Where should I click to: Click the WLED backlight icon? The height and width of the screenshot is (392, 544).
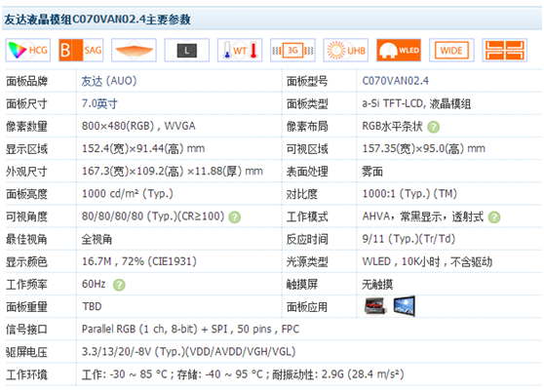point(399,51)
